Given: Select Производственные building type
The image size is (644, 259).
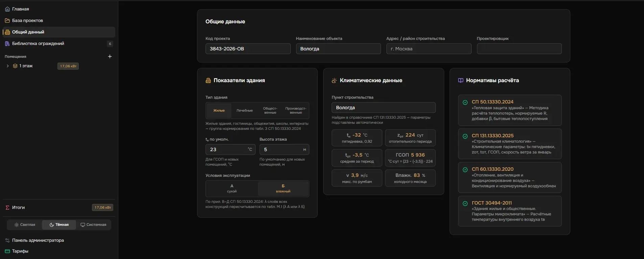Looking at the screenshot, I should (x=296, y=111).
